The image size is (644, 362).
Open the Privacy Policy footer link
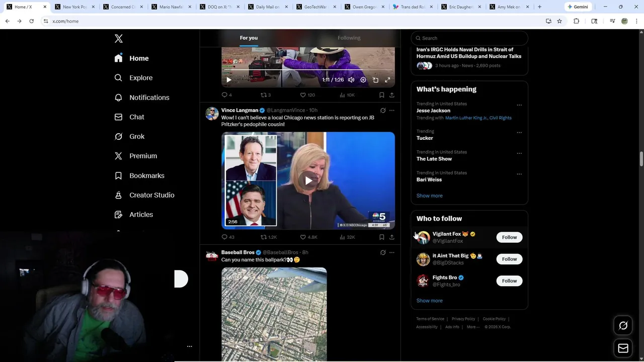463,319
